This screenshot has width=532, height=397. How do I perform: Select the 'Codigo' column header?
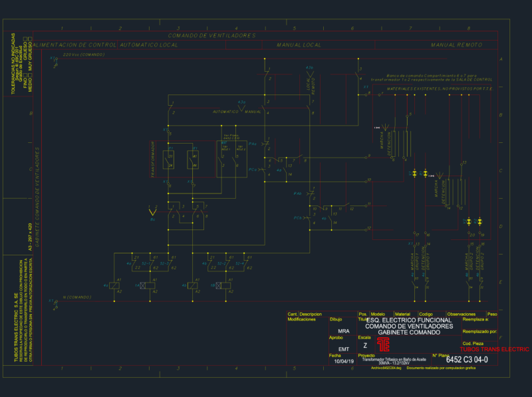[x=426, y=314]
